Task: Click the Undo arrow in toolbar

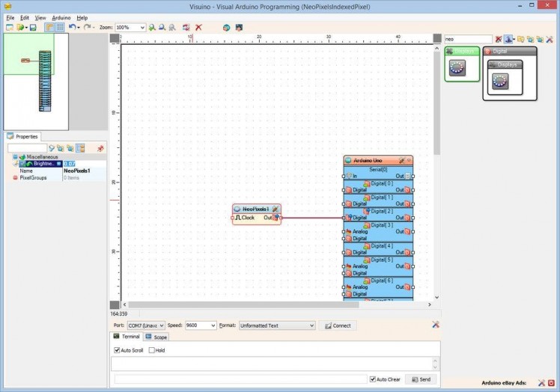Action: coord(72,28)
